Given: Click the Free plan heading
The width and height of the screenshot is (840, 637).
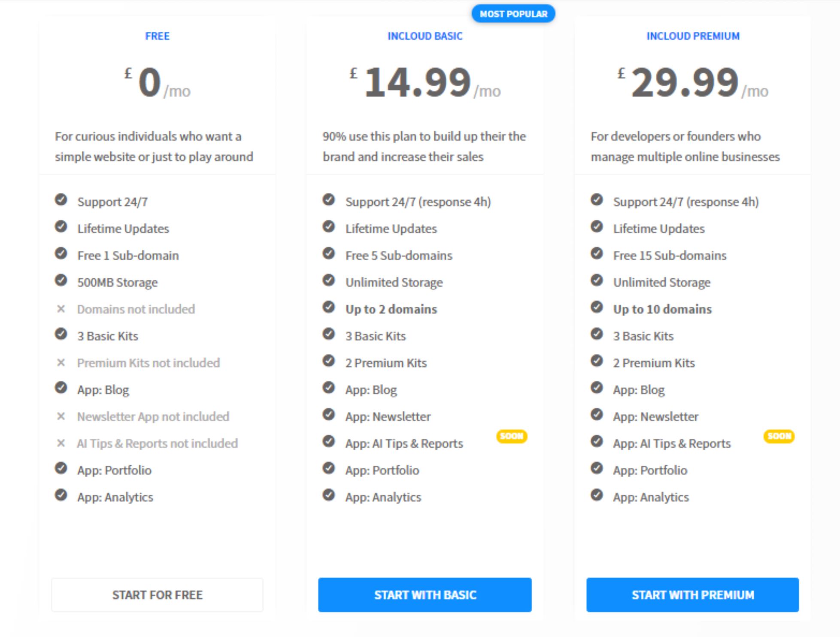Looking at the screenshot, I should tap(157, 36).
